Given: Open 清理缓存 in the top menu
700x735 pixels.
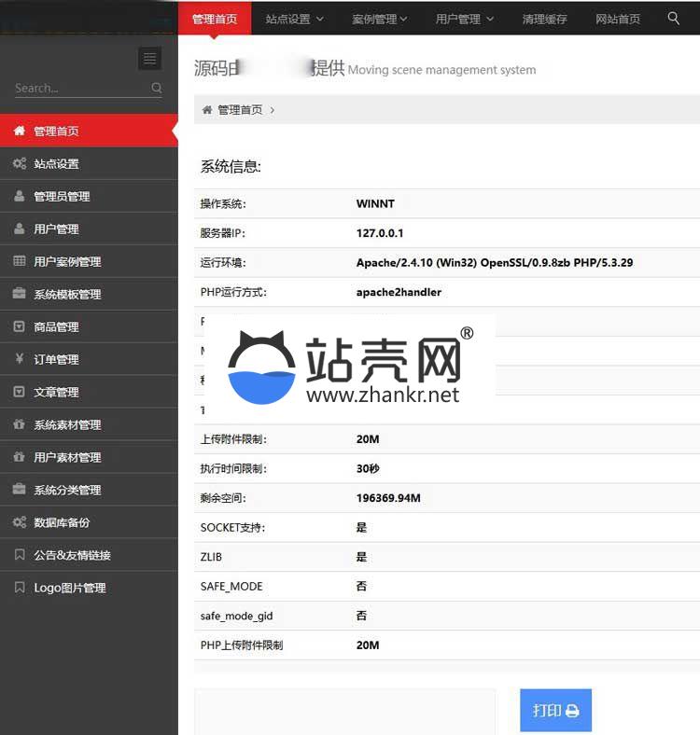Looking at the screenshot, I should pos(545,19).
